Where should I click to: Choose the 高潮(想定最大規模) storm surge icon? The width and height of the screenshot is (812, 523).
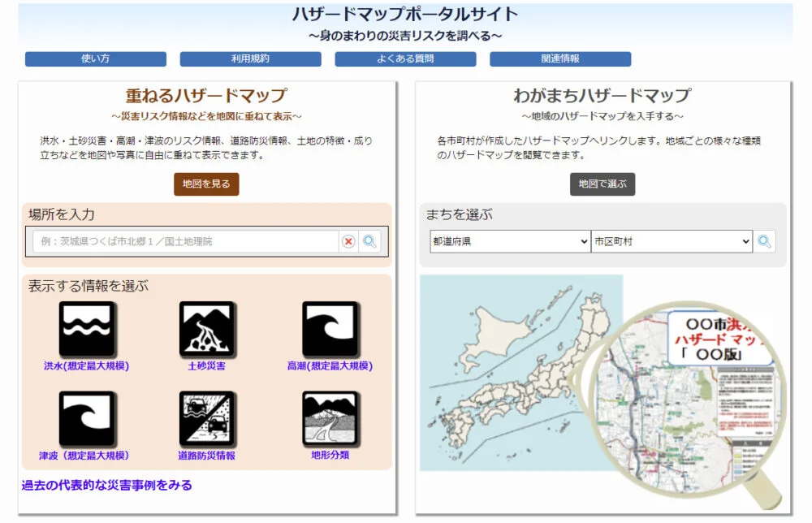(x=330, y=329)
